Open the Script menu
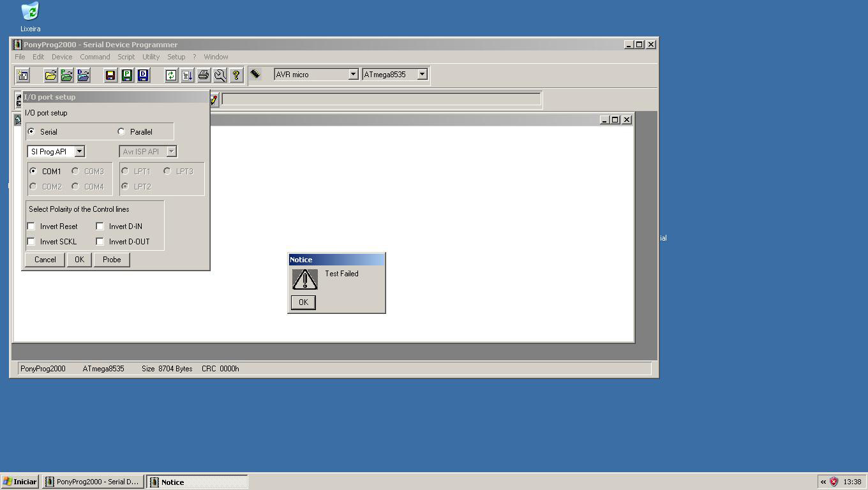Viewport: 868px width, 490px height. [126, 57]
